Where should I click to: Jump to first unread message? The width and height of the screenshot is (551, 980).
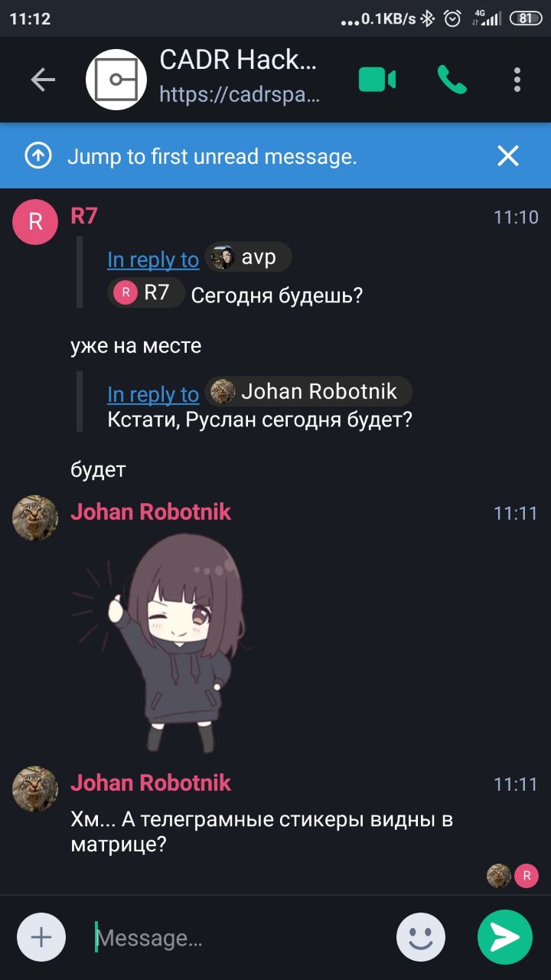point(212,157)
